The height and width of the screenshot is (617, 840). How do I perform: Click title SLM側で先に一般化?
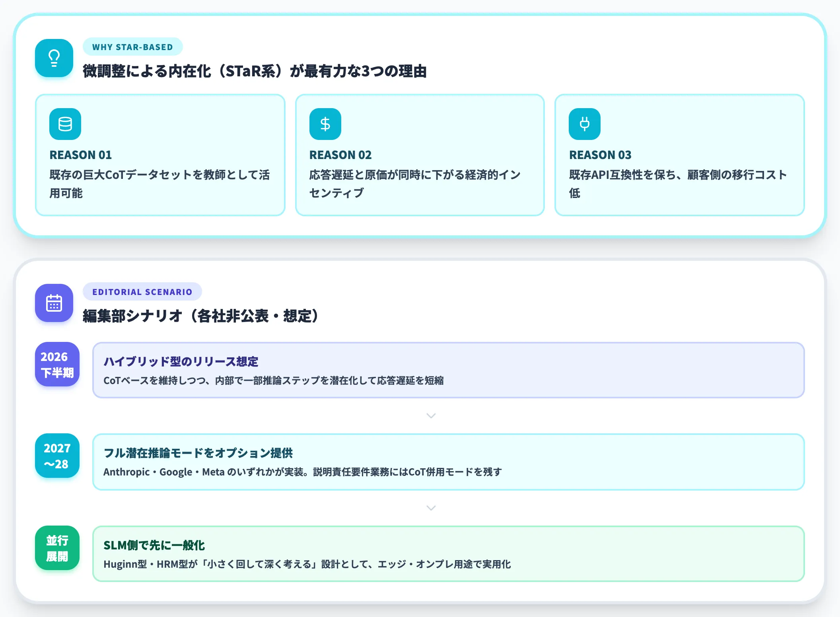[154, 545]
